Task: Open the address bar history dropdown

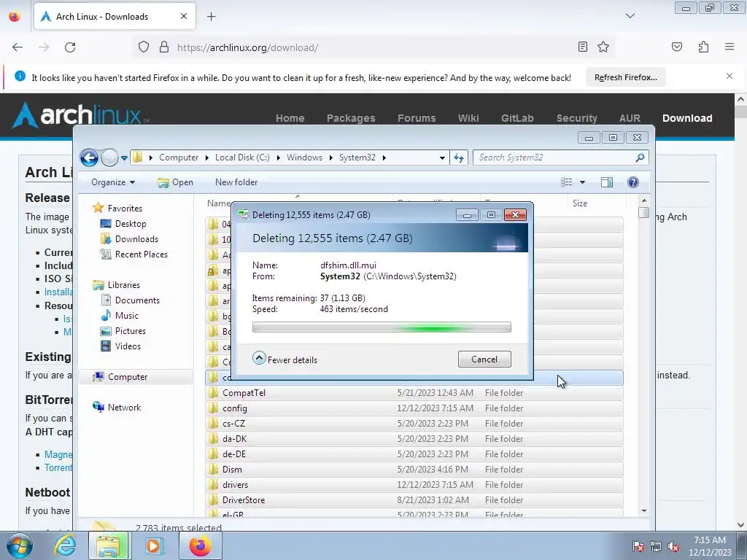Action: pos(442,157)
